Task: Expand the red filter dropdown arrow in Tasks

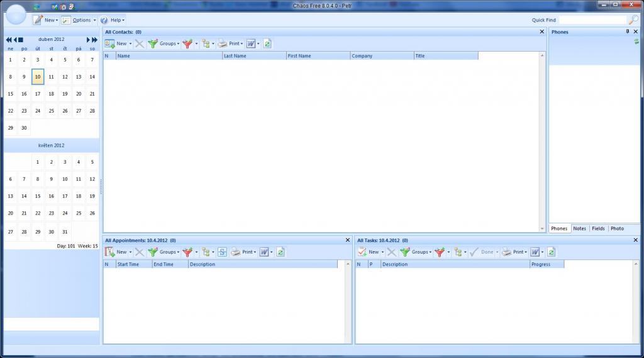Action: [x=448, y=252]
